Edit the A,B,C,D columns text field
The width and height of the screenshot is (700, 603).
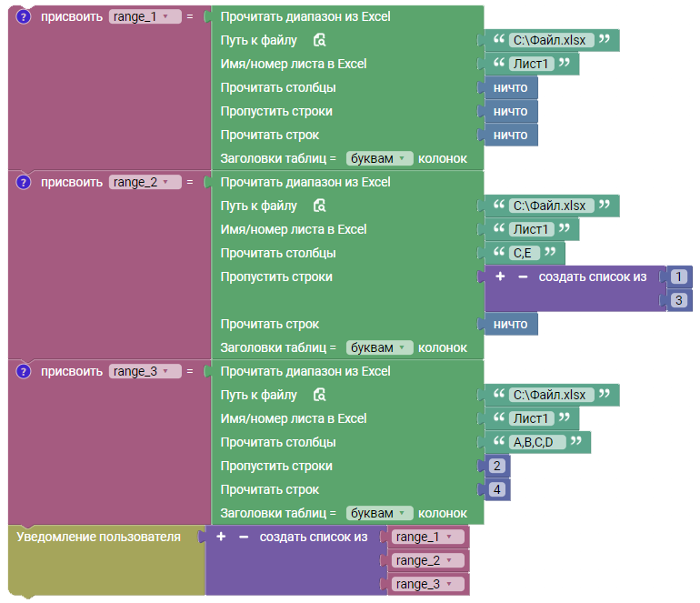[x=537, y=442]
